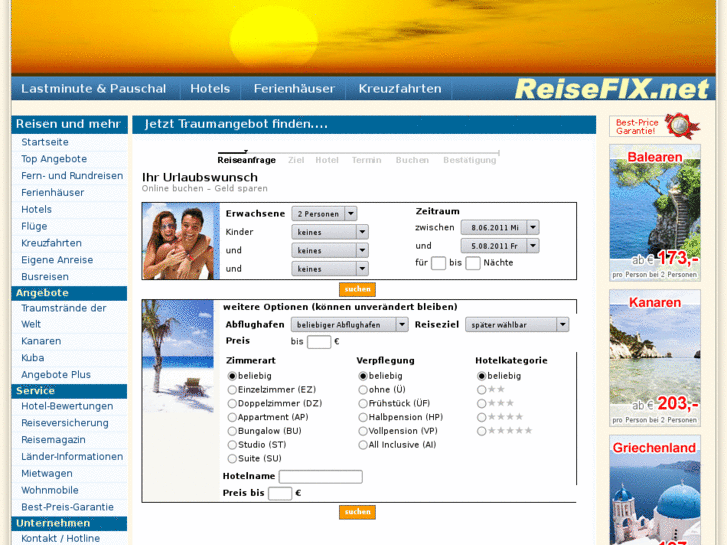
Task: Open the und end date dropdown
Action: pos(500,246)
